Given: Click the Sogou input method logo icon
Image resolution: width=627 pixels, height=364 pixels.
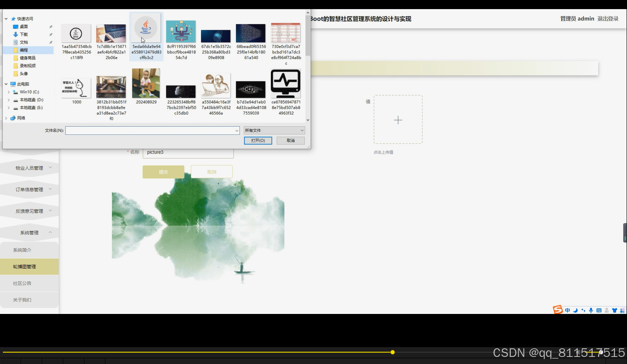Looking at the screenshot, I should tap(558, 310).
